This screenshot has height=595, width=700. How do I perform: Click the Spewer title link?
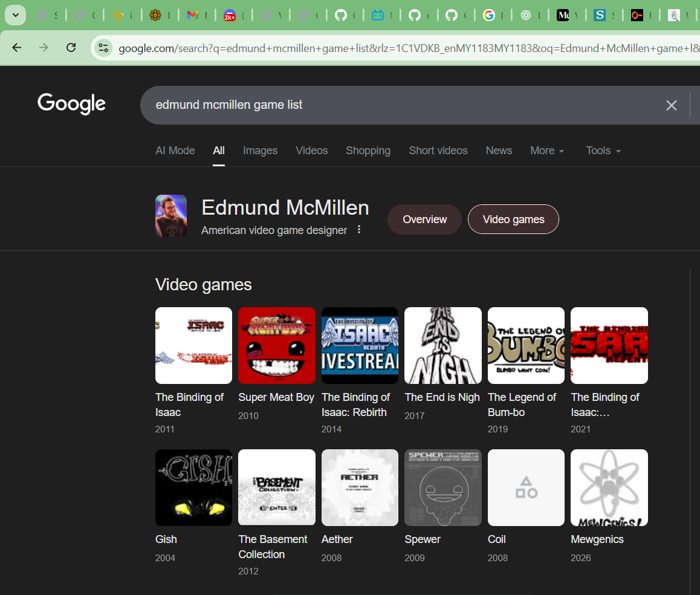(423, 539)
